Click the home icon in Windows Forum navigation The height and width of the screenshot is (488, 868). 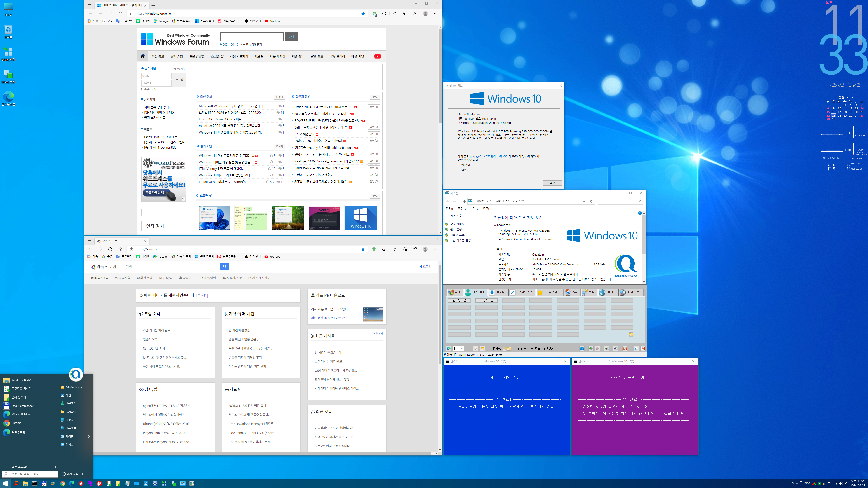(x=143, y=56)
